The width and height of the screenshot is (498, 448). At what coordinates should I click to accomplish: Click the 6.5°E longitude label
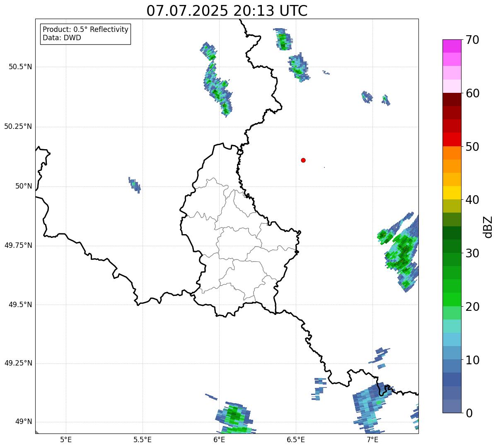click(296, 439)
